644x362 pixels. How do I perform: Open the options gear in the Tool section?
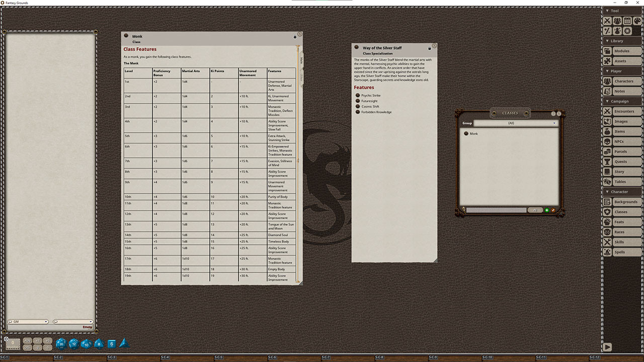627,31
